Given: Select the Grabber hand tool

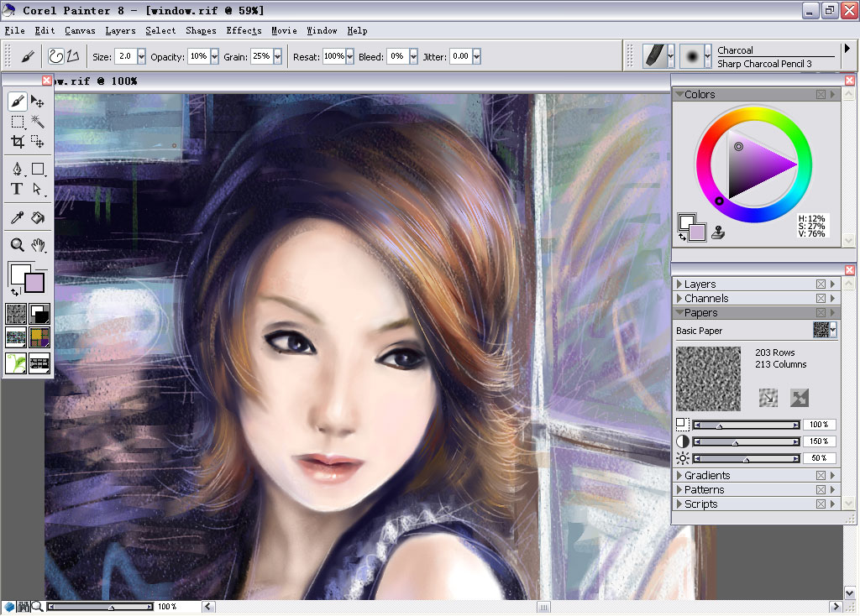Looking at the screenshot, I should coord(37,245).
